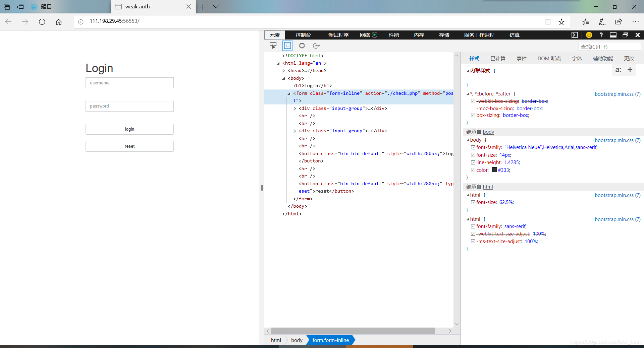Open the 仿真 emulation tab

pos(515,35)
